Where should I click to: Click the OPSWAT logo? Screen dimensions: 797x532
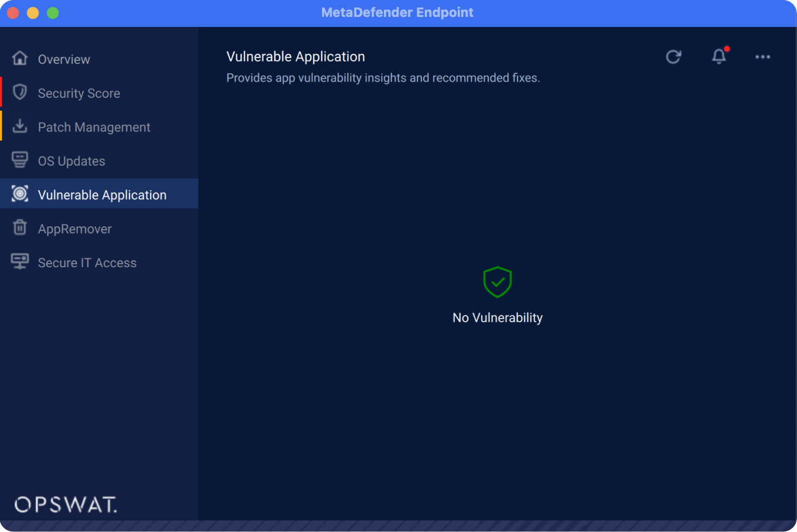[66, 504]
